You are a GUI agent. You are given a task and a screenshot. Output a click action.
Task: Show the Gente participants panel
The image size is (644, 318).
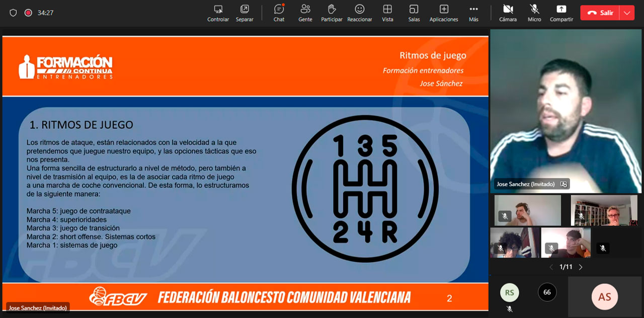pyautogui.click(x=305, y=13)
